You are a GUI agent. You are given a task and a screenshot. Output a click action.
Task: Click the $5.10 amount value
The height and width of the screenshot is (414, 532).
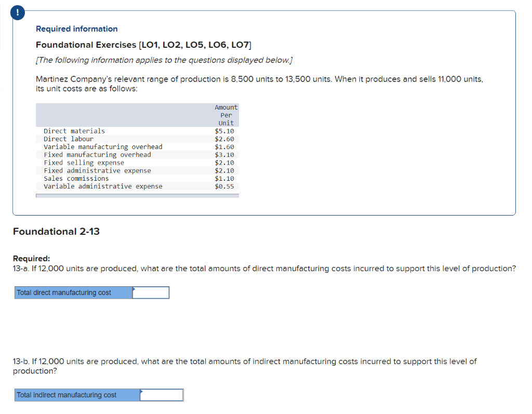[224, 131]
